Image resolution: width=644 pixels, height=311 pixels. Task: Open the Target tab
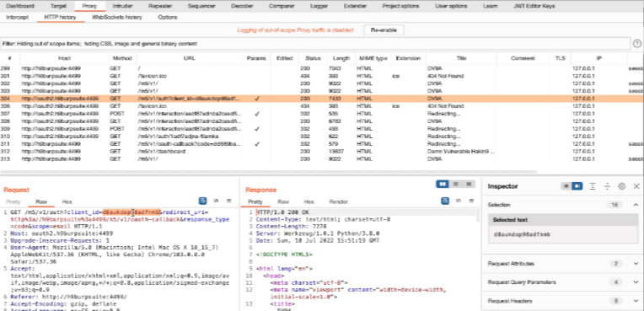tap(58, 6)
